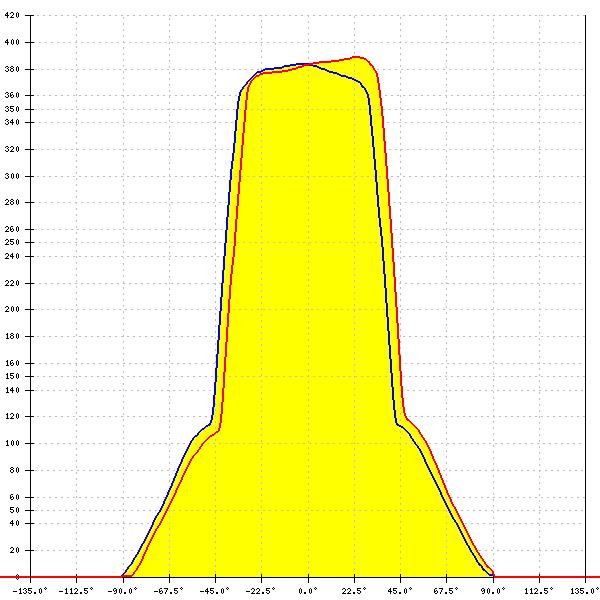
Task: Select the y-axis tick label "400"
Action: pos(11,42)
